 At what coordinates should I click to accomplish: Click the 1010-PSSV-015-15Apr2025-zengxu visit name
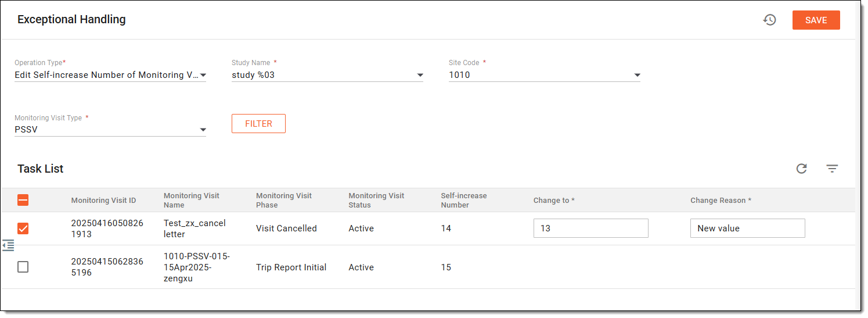click(x=197, y=267)
